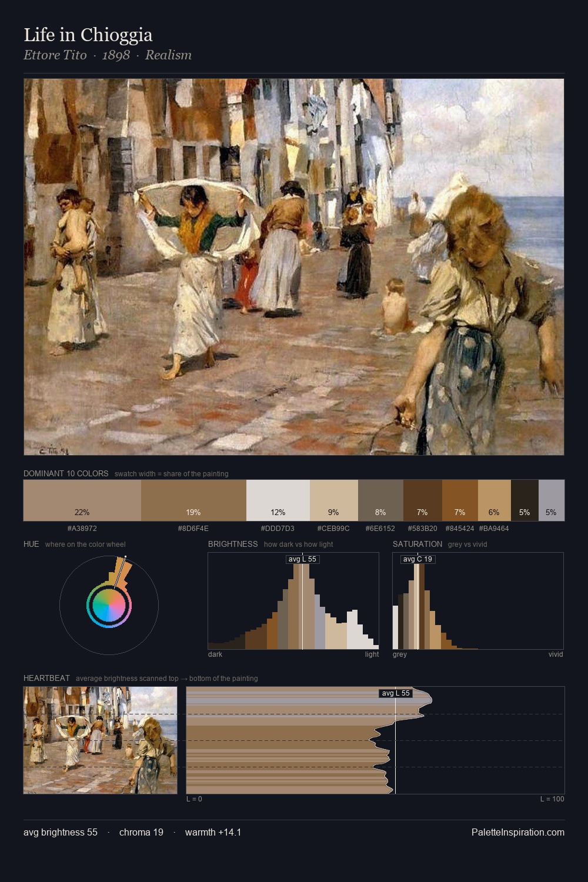
Task: Click the near-black 5% swatch
Action: 524,500
